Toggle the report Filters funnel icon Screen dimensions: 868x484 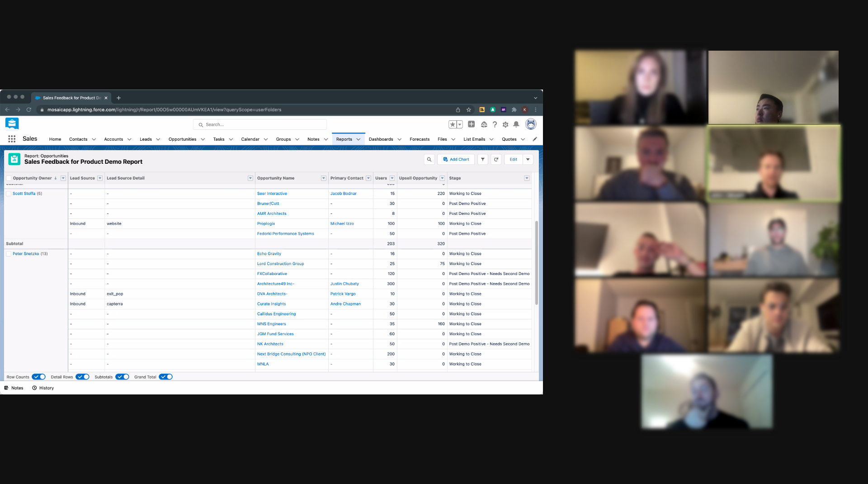coord(483,159)
